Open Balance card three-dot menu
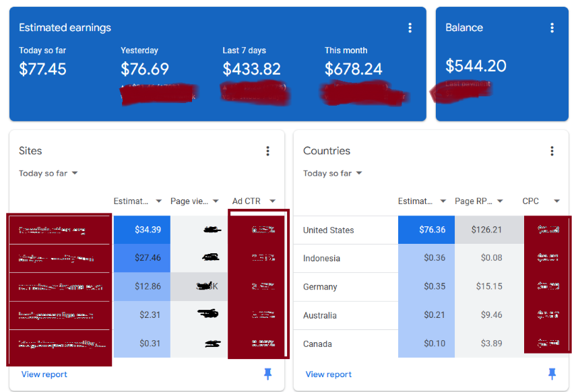Image resolution: width=576 pixels, height=392 pixels. 552,28
